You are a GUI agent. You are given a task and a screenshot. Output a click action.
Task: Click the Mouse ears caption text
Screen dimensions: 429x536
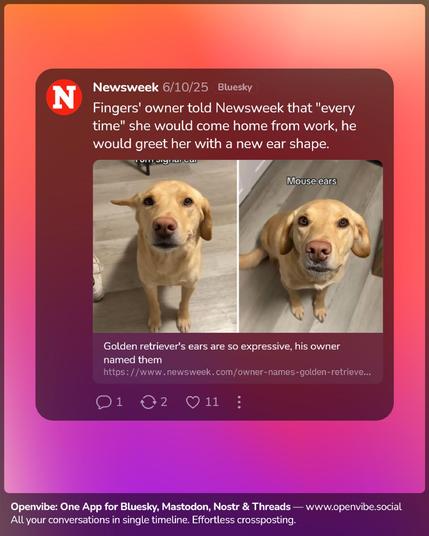click(x=311, y=181)
